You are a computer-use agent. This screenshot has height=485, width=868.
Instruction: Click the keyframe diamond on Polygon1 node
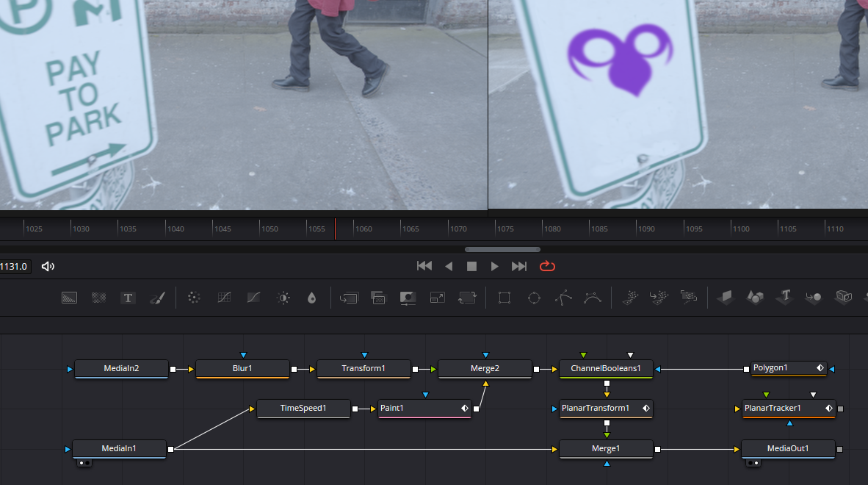pyautogui.click(x=820, y=367)
